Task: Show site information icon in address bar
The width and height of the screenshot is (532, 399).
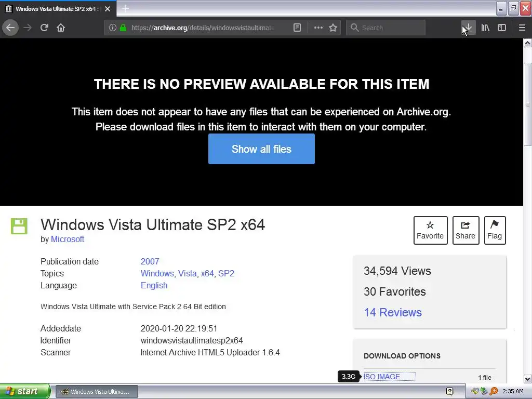Action: pyautogui.click(x=113, y=28)
